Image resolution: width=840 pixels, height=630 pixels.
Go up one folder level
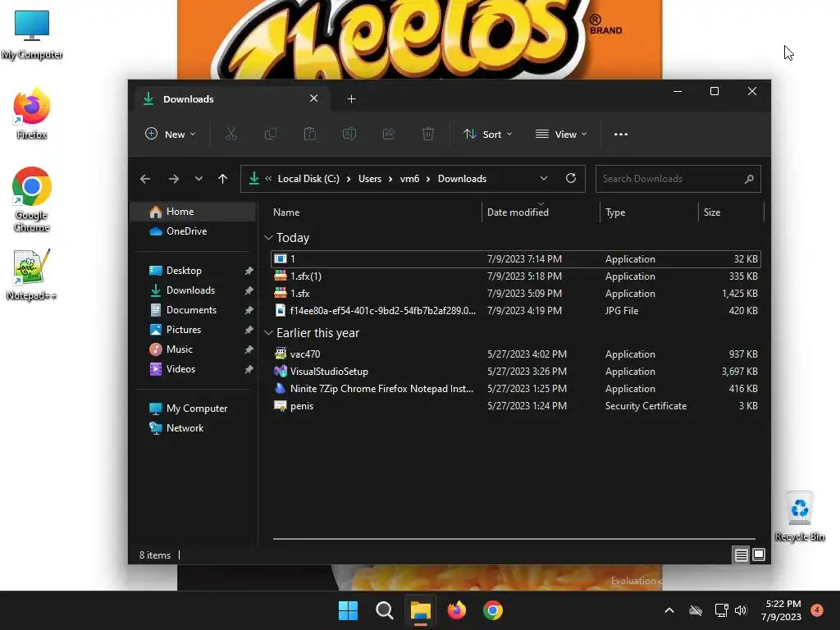tap(223, 179)
